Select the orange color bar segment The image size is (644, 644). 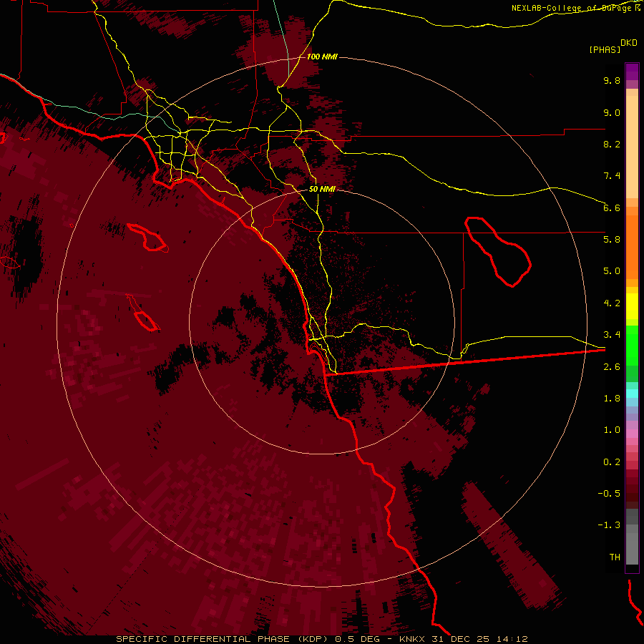(632, 246)
